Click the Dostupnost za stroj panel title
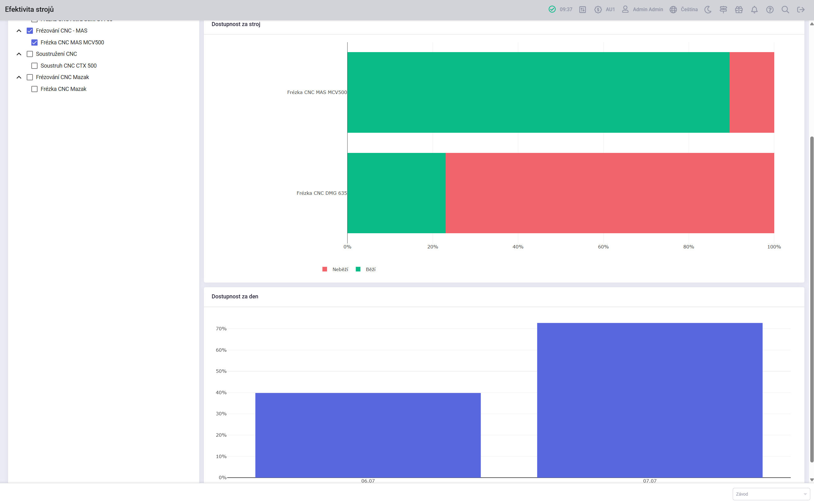Screen dimensions: 814x504 tap(236, 24)
